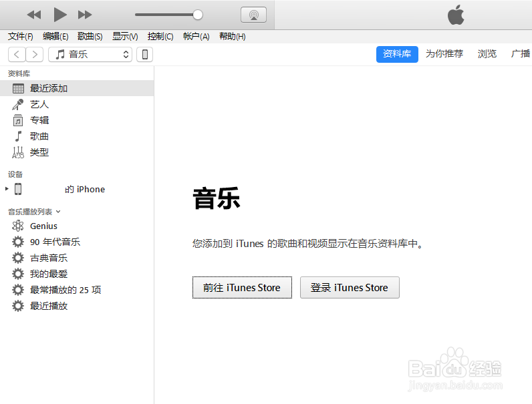Open the 帮助(H) menu
The height and width of the screenshot is (404, 532).
pos(233,36)
